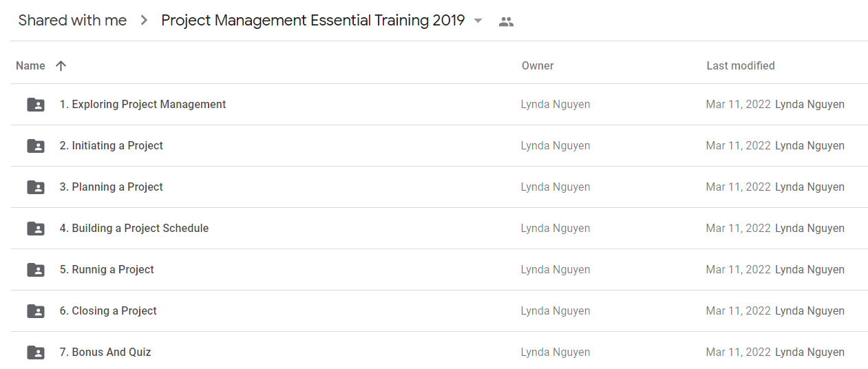Sort files by Name column header
Image resolution: width=868 pixels, height=369 pixels.
(30, 66)
